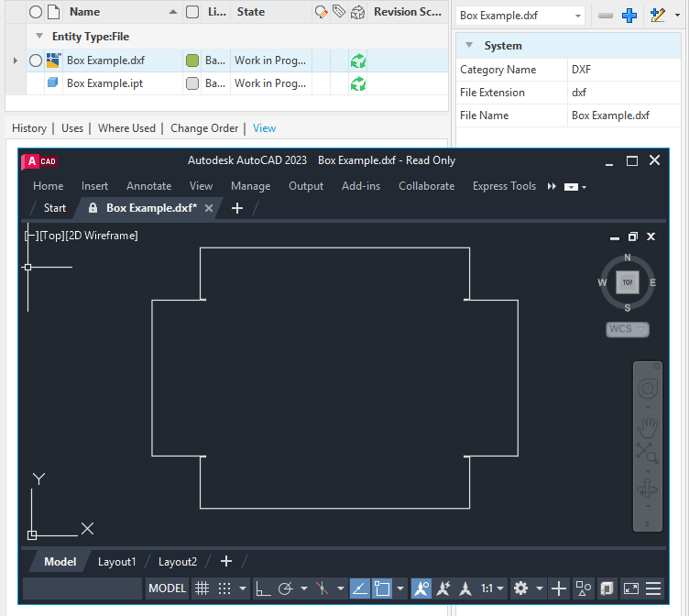Toggle isometric drafting axis icon
This screenshot has height=616, width=689.
[x=323, y=588]
